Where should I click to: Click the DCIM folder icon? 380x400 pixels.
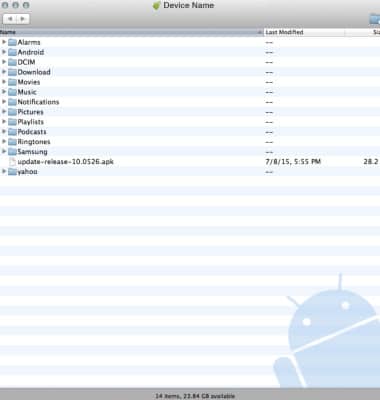tap(12, 62)
